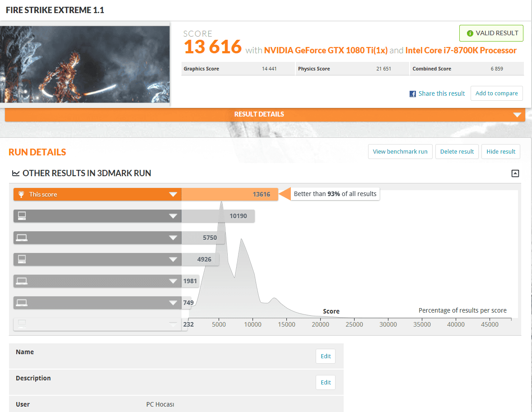Viewport: 532px width, 412px height.
Task: Click the computer icon on the 4926 row
Action: click(21, 259)
